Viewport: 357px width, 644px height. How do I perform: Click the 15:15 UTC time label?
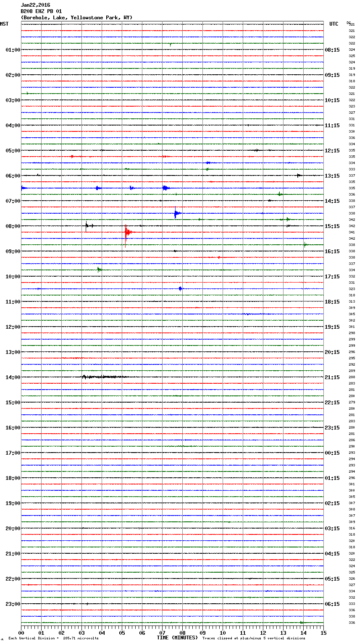tap(332, 226)
